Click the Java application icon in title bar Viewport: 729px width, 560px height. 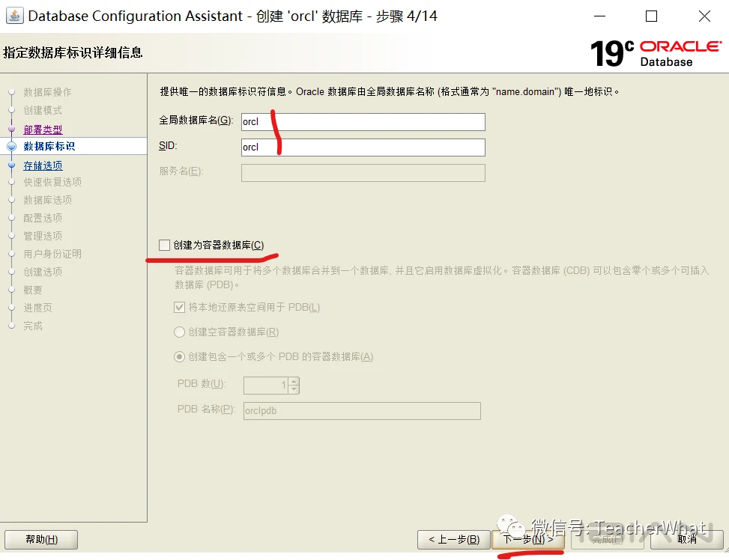click(14, 16)
